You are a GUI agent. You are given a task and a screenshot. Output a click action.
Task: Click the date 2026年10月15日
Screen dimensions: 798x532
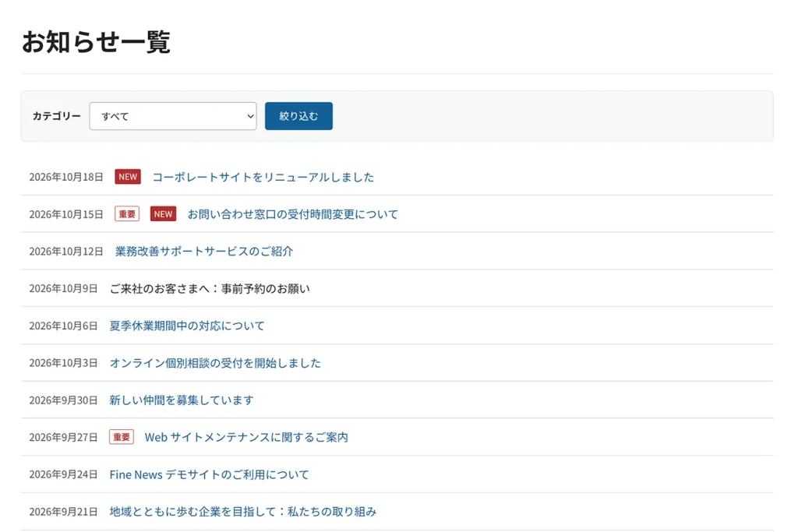[x=66, y=214]
